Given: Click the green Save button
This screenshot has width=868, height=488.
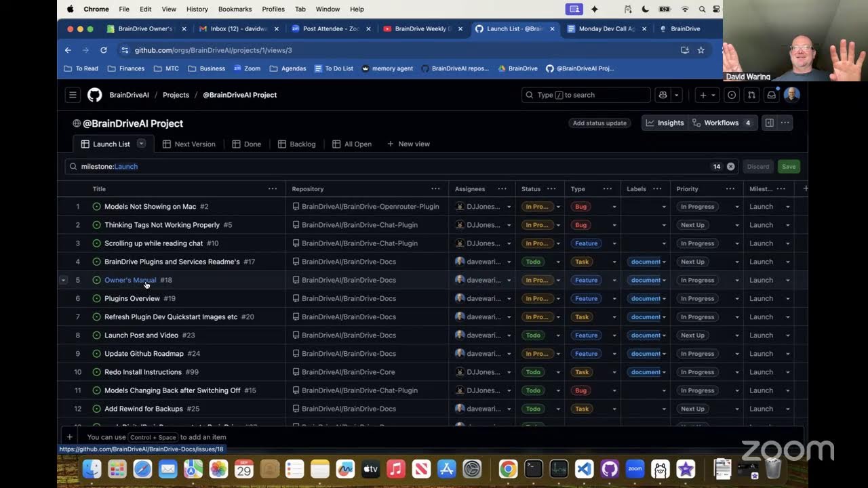Looking at the screenshot, I should click(x=789, y=167).
